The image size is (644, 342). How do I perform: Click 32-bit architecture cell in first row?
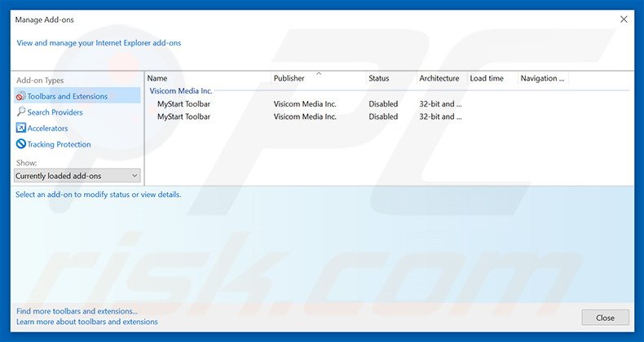440,103
